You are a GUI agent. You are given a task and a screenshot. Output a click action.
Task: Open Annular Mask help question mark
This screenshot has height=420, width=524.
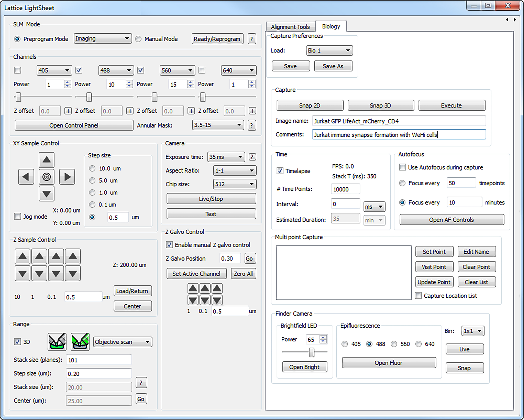coord(252,125)
